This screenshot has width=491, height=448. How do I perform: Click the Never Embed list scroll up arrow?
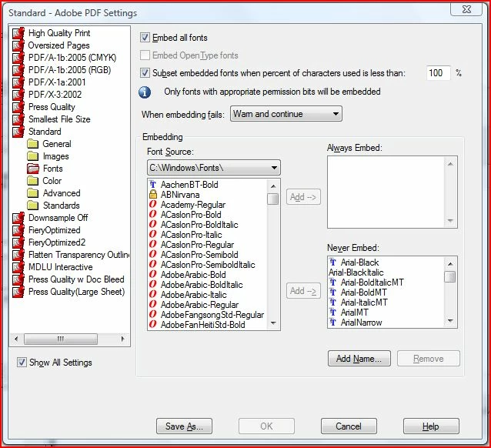coord(450,264)
